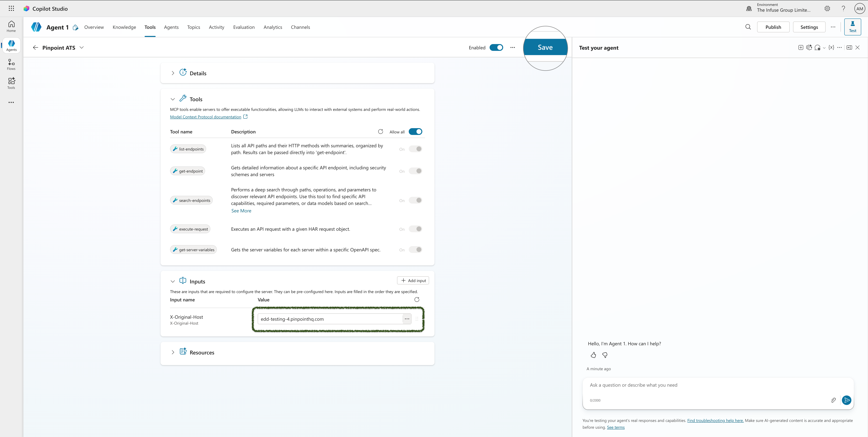Image resolution: width=868 pixels, height=437 pixels.
Task: Go to Home in the sidebar
Action: [11, 27]
